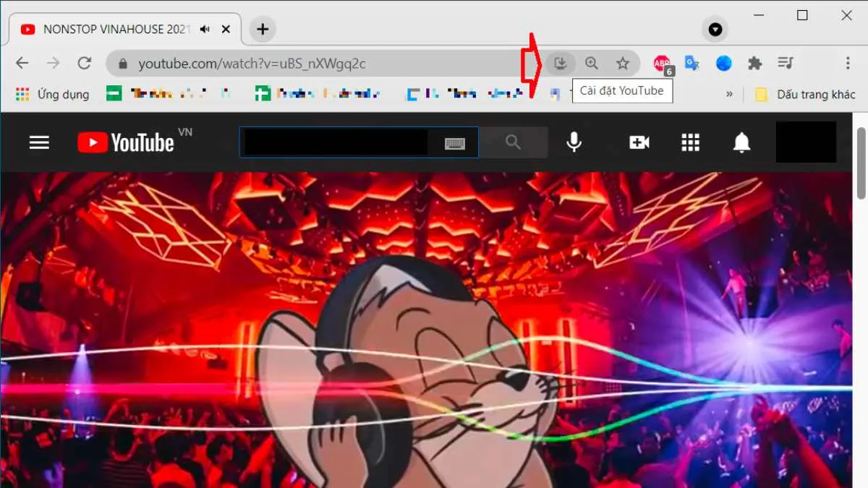Click the YouTube logo
This screenshot has height=488, width=868.
(123, 142)
